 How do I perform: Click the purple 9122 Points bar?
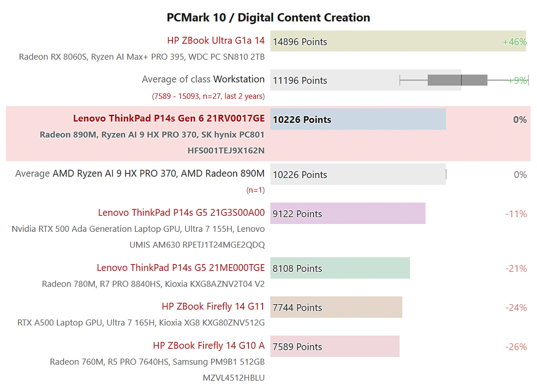pos(347,213)
